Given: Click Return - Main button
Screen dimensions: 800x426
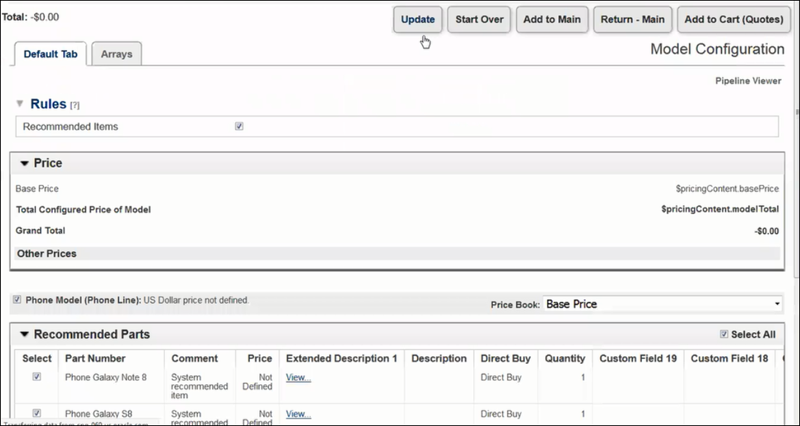Looking at the screenshot, I should click(x=631, y=20).
